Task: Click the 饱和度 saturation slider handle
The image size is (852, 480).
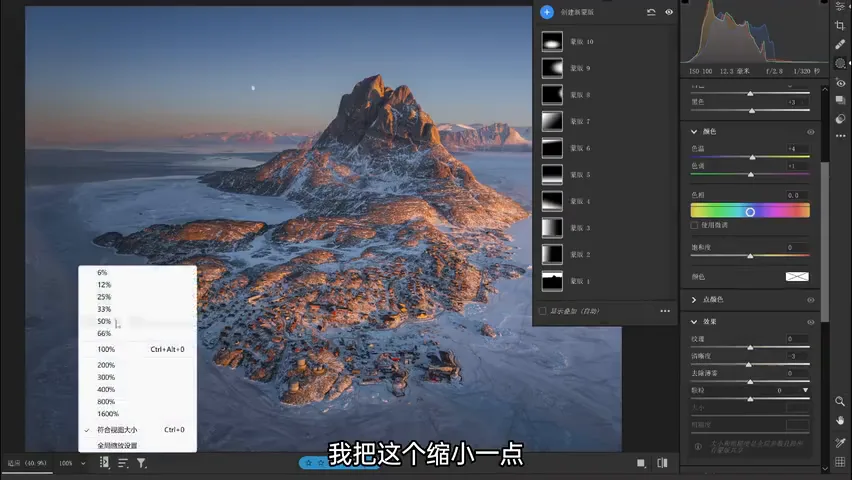Action: point(750,255)
